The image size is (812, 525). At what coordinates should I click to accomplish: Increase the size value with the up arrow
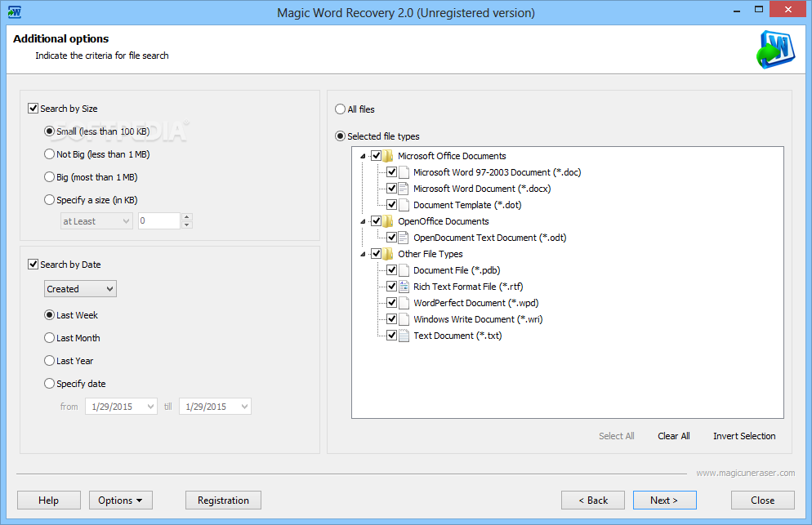pos(187,217)
